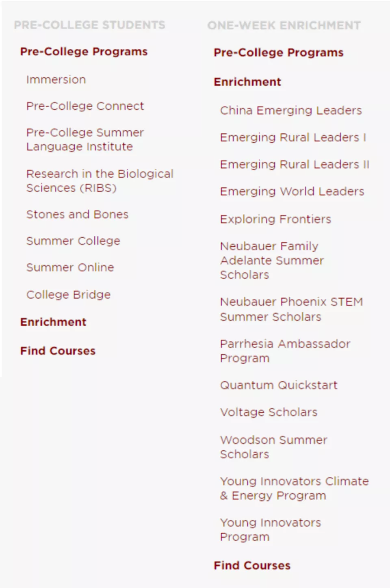Click the College Bridge link
This screenshot has width=390, height=588.
point(68,295)
